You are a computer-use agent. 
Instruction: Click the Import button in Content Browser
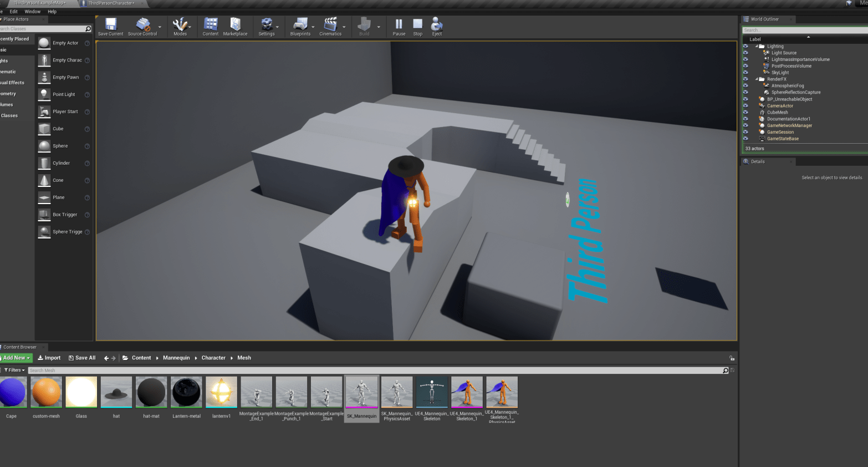49,358
